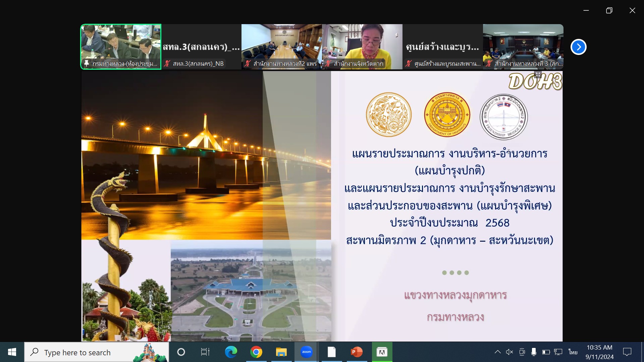Open Task View button
The height and width of the screenshot is (362, 644).
(x=205, y=352)
